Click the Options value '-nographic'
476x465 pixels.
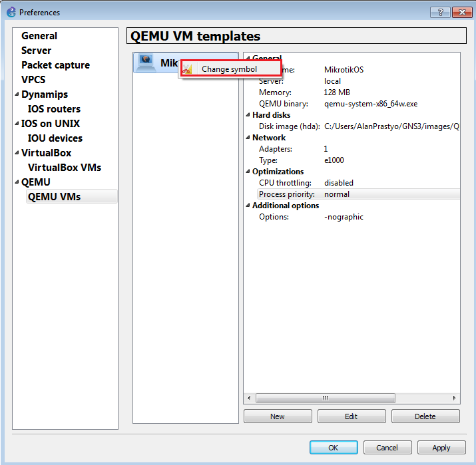[344, 217]
